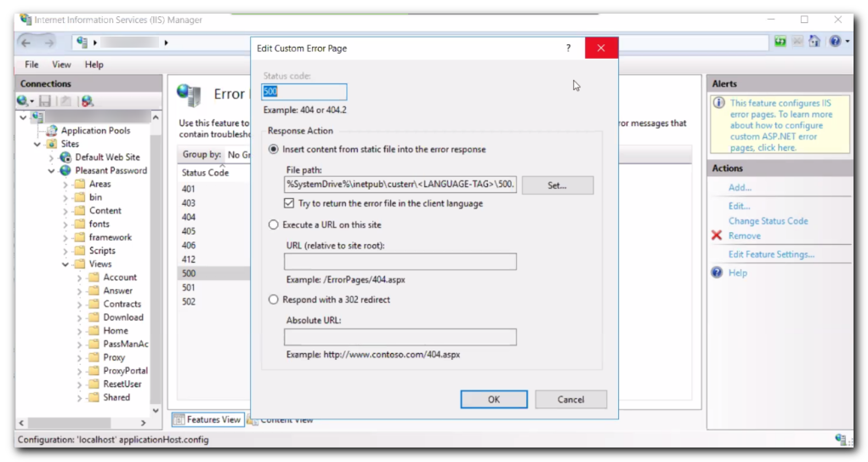This screenshot has width=868, height=462.
Task: Click the status bar network icon
Action: click(842, 439)
